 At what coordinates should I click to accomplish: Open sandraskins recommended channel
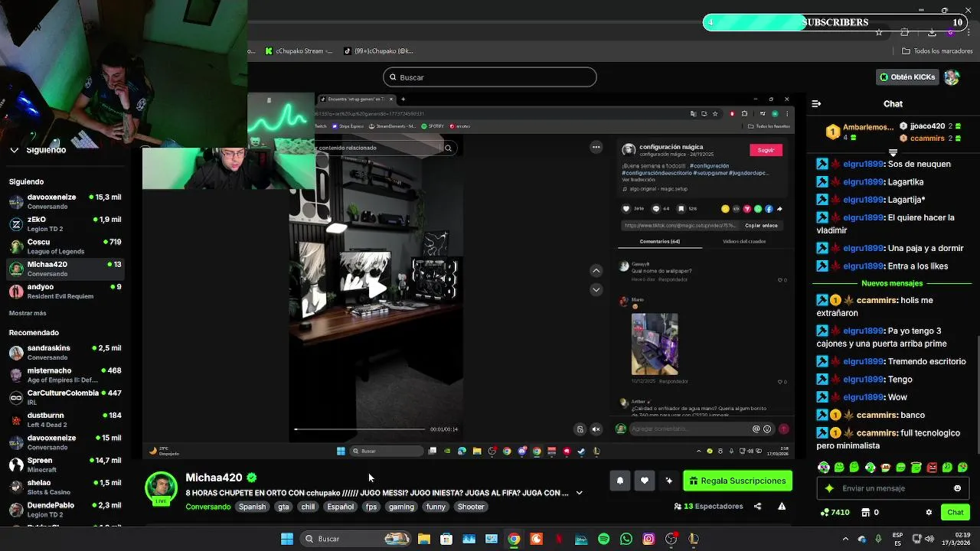(65, 353)
